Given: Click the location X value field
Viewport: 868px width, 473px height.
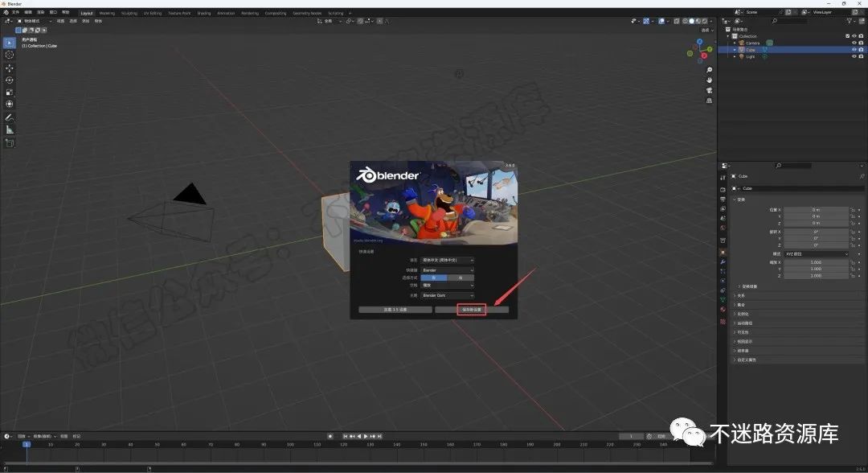Looking at the screenshot, I should (x=816, y=210).
